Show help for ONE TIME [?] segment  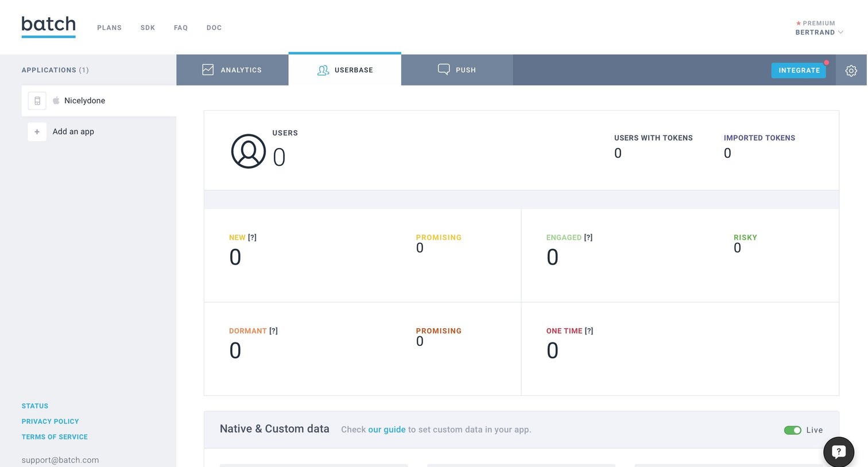pyautogui.click(x=589, y=331)
